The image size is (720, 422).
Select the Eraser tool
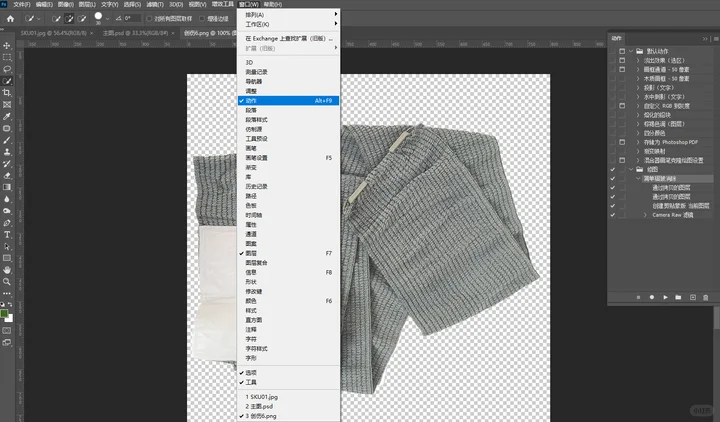(x=7, y=175)
